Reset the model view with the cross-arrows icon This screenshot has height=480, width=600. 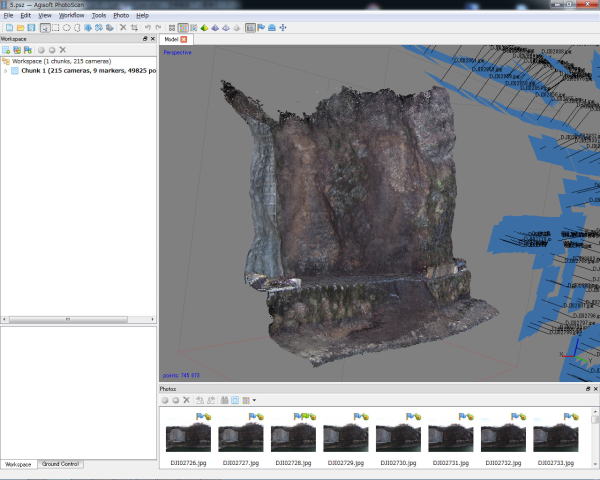pyautogui.click(x=283, y=28)
